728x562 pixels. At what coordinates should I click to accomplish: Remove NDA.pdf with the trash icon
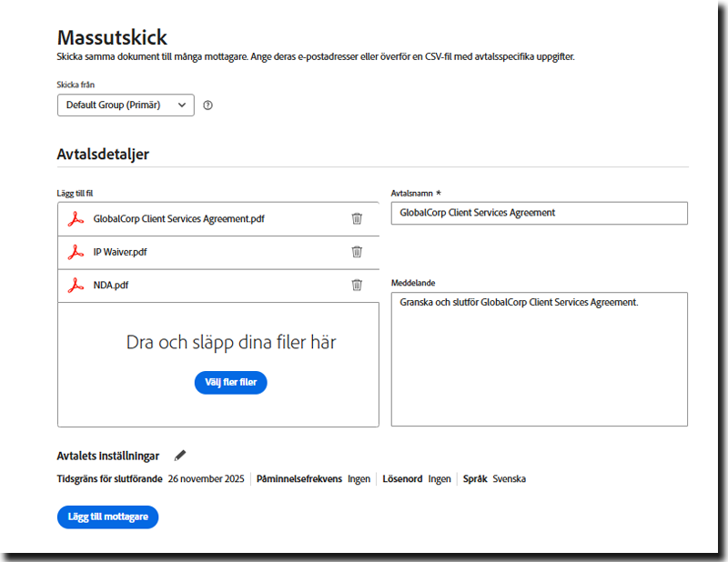tap(357, 285)
